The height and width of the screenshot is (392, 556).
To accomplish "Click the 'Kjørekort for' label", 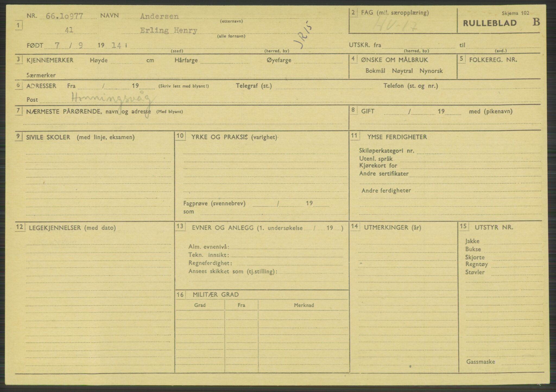I will tap(378, 166).
